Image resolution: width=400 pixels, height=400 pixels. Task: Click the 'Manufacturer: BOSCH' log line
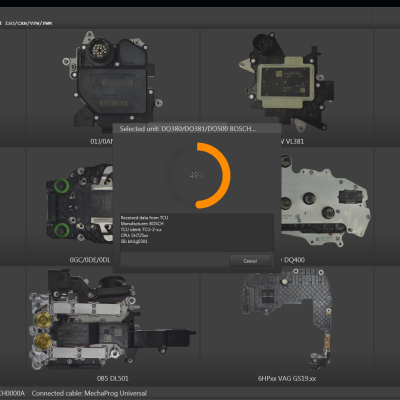click(x=142, y=224)
